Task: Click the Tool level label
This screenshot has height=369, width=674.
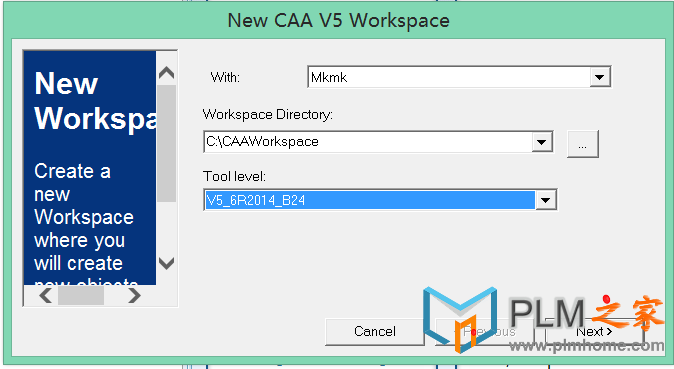Action: (x=234, y=176)
